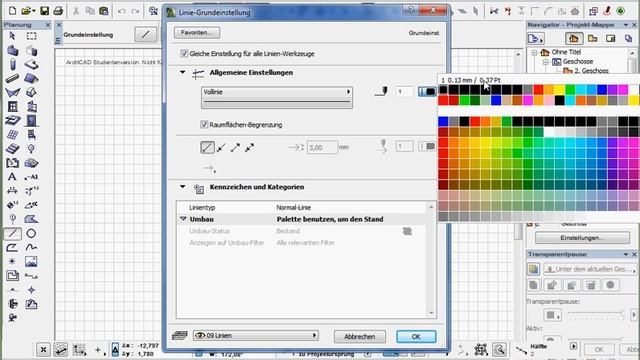
Task: Collapse Geschosse tree node
Action: coord(546,62)
